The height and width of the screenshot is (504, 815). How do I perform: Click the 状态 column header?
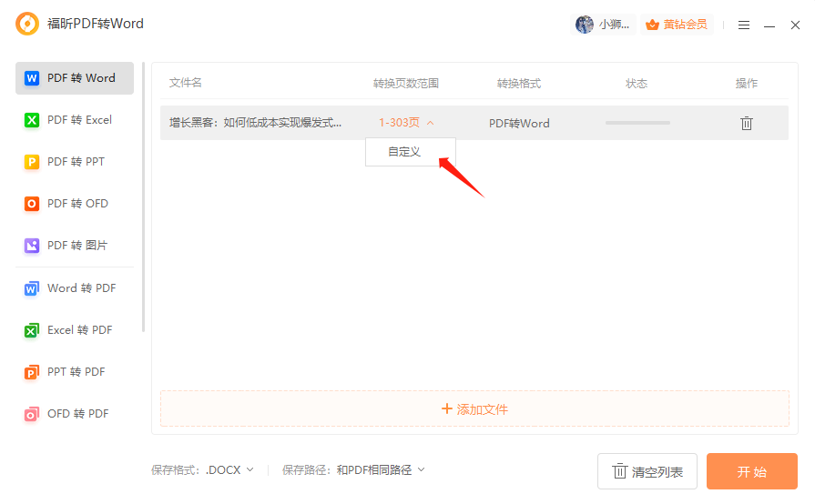pyautogui.click(x=637, y=84)
